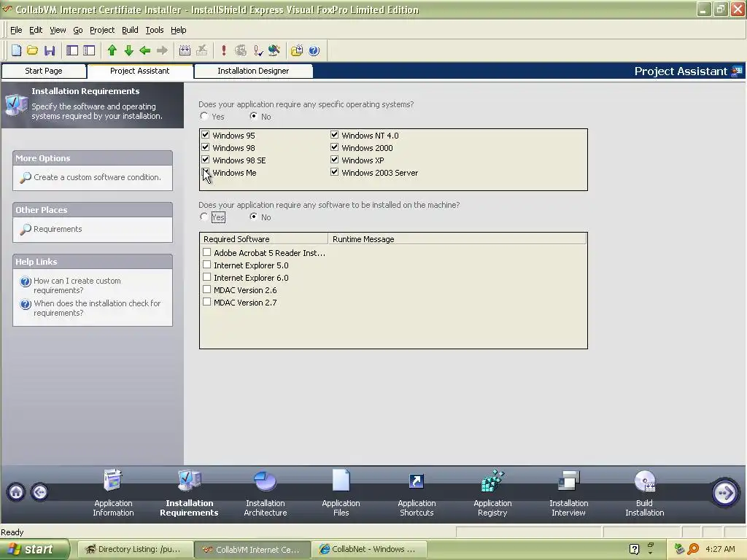Click the grayed forward arrow toolbar icon
The width and height of the screenshot is (747, 560).
[x=162, y=50]
